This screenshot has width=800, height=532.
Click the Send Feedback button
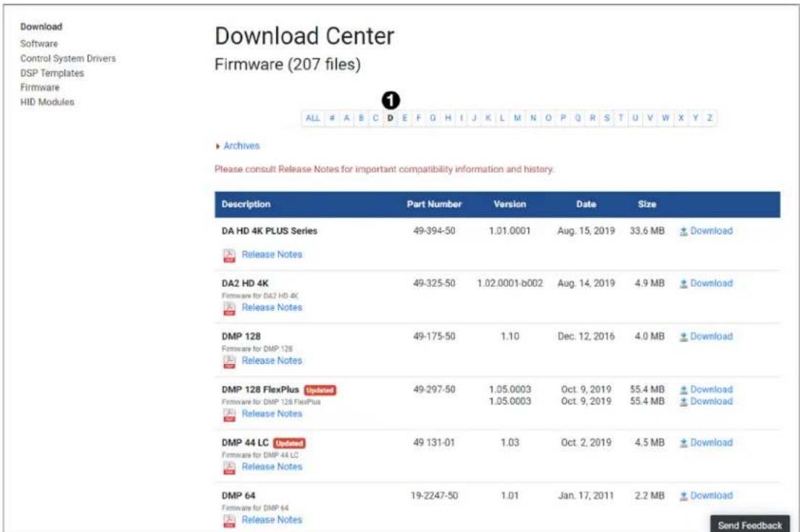[750, 524]
